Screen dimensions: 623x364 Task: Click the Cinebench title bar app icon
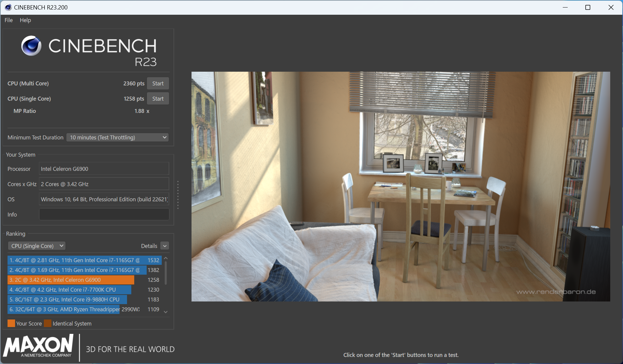(8, 7)
